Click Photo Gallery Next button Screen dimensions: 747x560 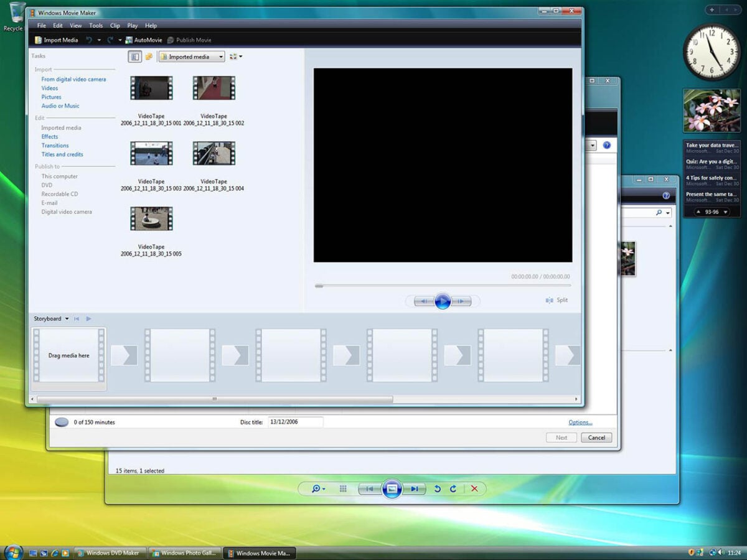pos(415,489)
